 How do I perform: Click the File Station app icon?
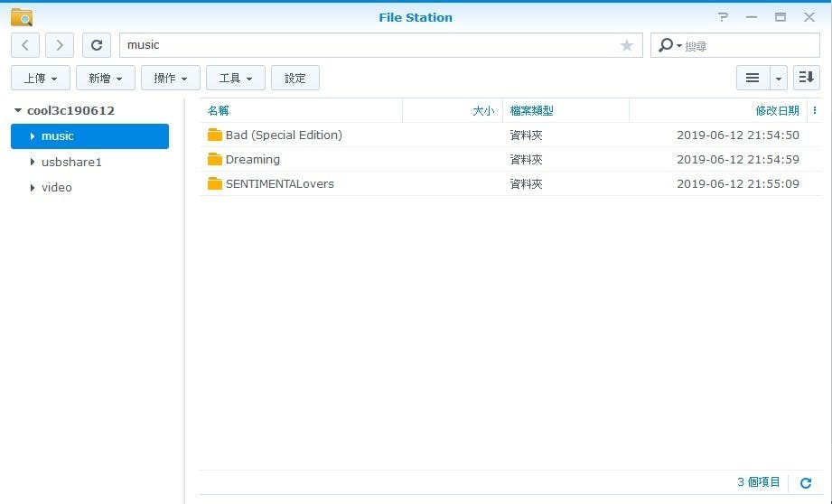[22, 17]
